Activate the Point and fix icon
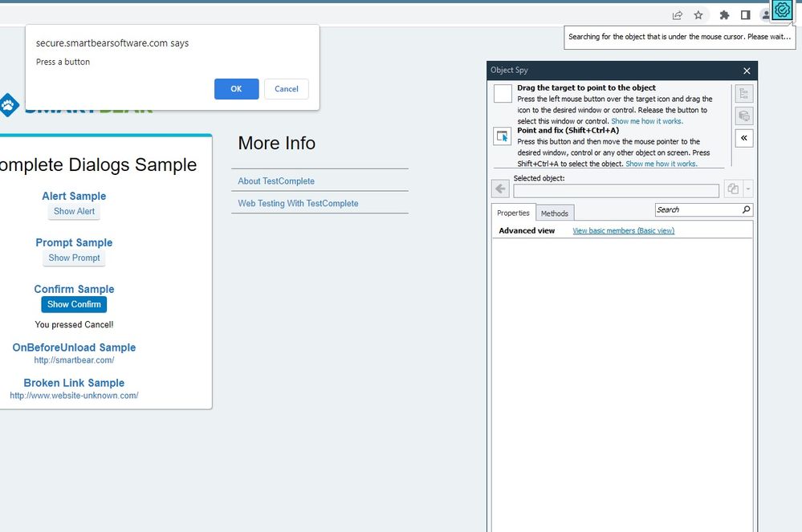Image resolution: width=802 pixels, height=532 pixels. pyautogui.click(x=503, y=136)
